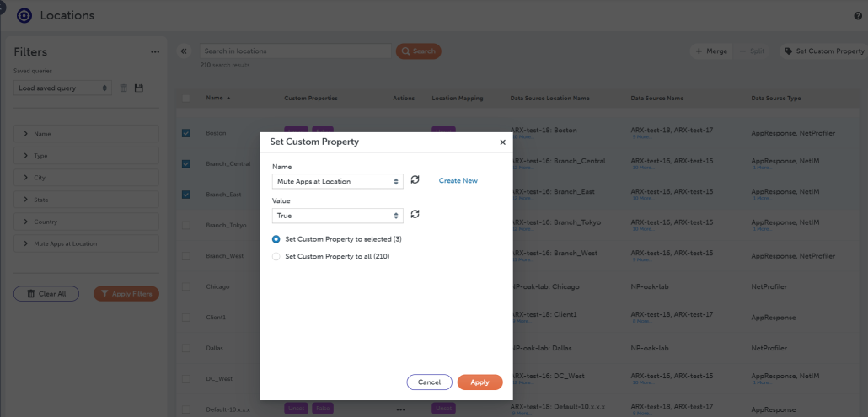Click Custom Properties column header
The image size is (868, 417).
click(x=311, y=98)
